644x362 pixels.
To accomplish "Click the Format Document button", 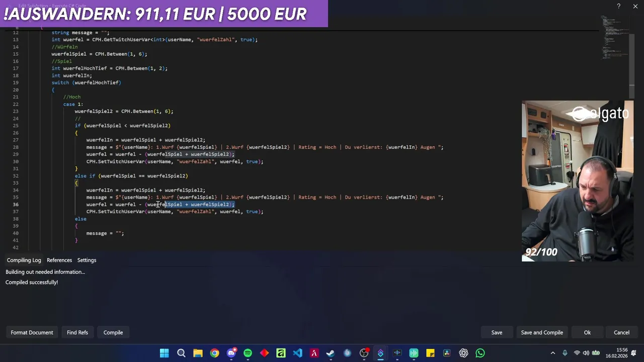I will click(x=32, y=332).
